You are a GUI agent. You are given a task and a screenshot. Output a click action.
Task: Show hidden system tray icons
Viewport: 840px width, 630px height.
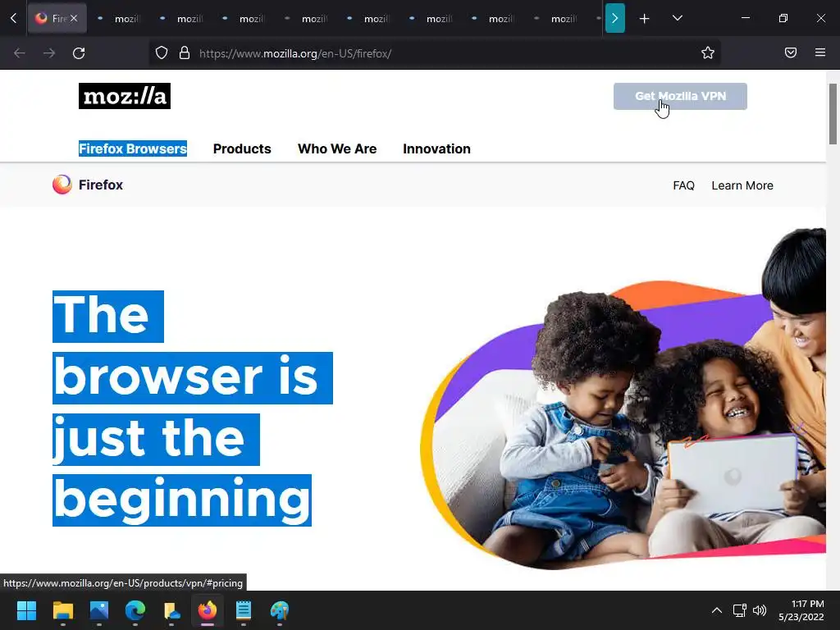[717, 610]
